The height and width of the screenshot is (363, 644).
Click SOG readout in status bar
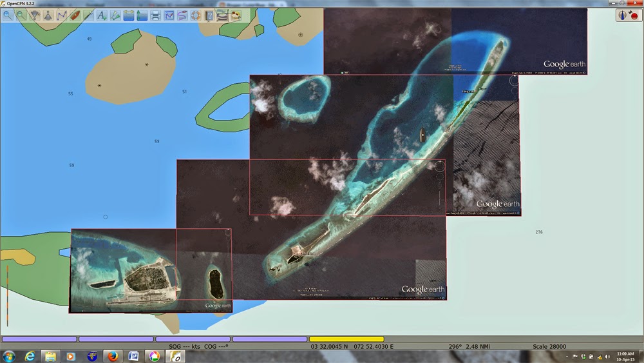tap(184, 346)
